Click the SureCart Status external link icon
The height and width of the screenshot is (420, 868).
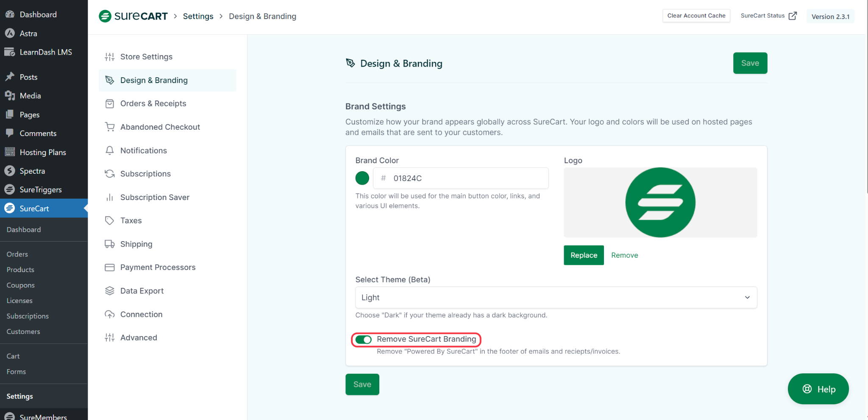pyautogui.click(x=793, y=16)
